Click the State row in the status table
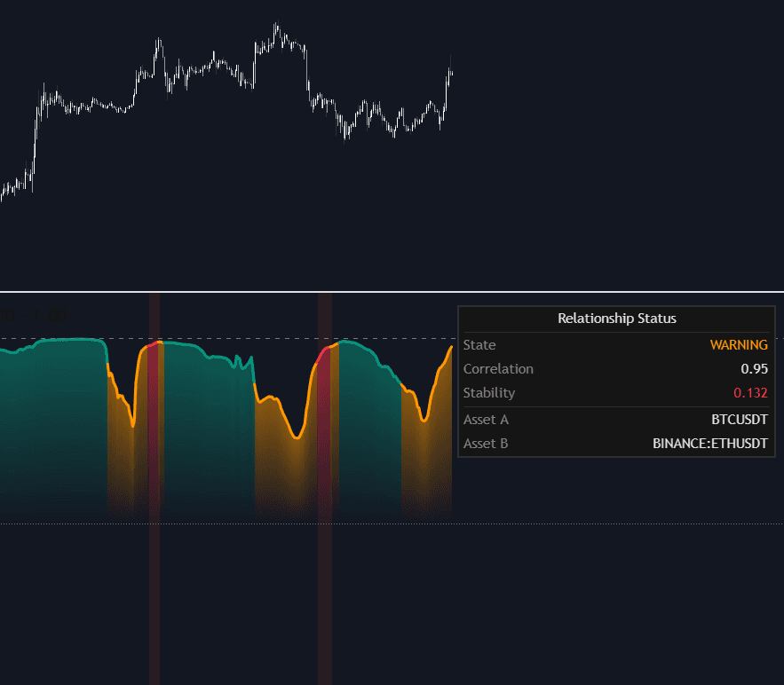 [x=479, y=345]
